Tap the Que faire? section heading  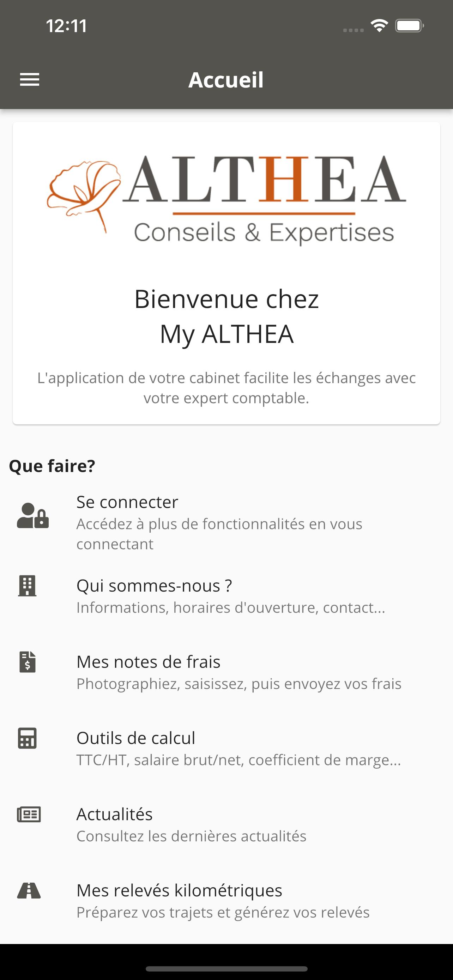[x=52, y=466]
